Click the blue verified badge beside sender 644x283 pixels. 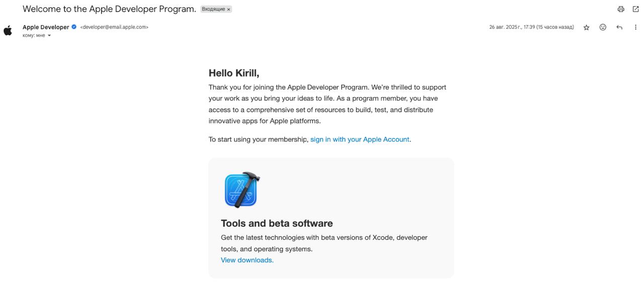(x=74, y=27)
